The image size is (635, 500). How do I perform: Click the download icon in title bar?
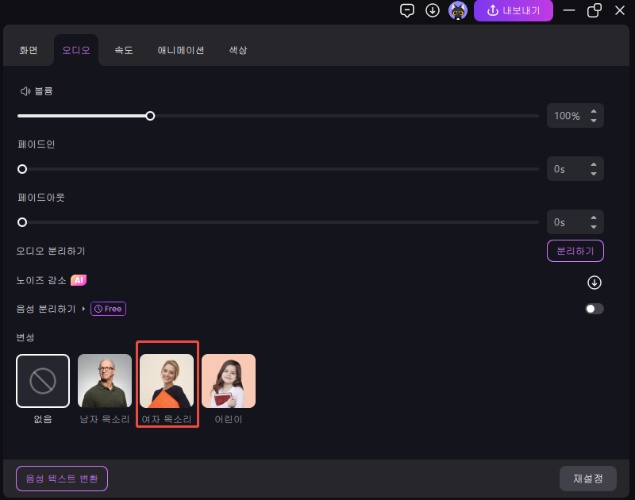click(x=433, y=11)
